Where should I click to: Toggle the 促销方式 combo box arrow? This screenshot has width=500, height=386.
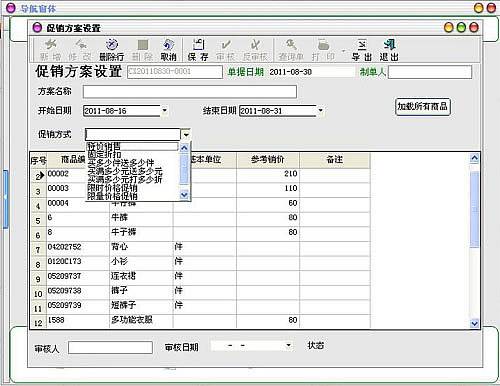(x=186, y=135)
